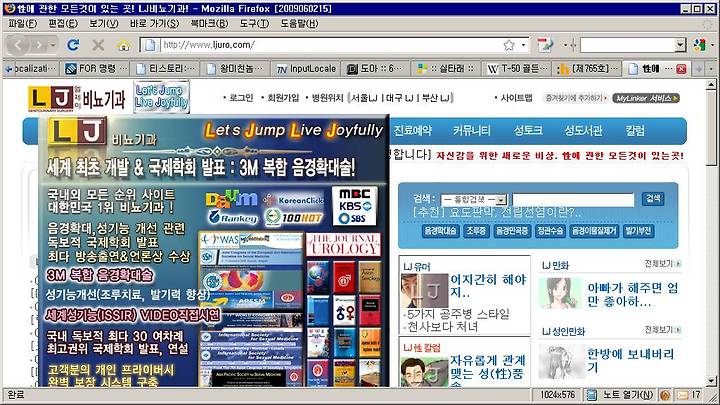720x405 pixels.
Task: Close the active tab with red X
Action: (681, 69)
